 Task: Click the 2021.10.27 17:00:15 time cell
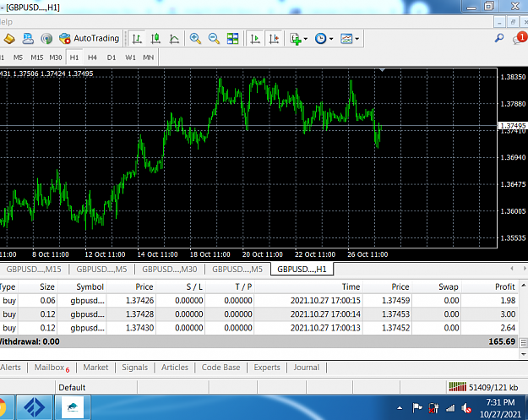coord(325,301)
